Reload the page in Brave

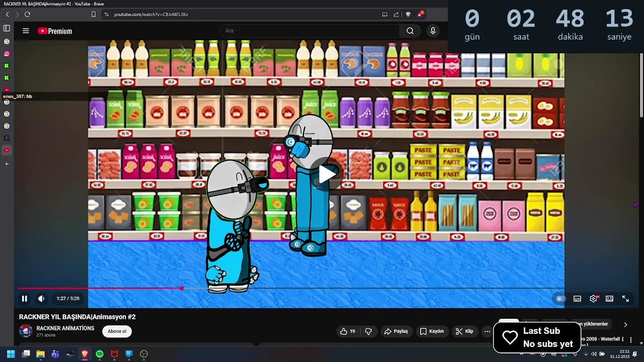tap(27, 15)
